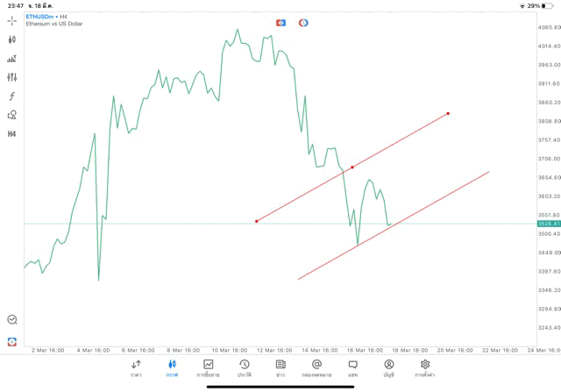Open the chart-style icon in left sidebar
This screenshot has width=561, height=392.
pos(12,59)
